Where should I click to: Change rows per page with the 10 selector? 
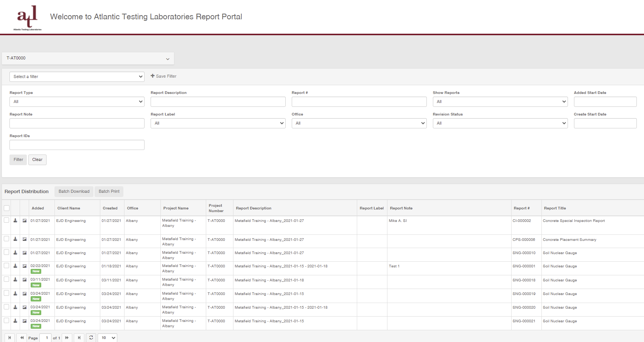point(107,337)
